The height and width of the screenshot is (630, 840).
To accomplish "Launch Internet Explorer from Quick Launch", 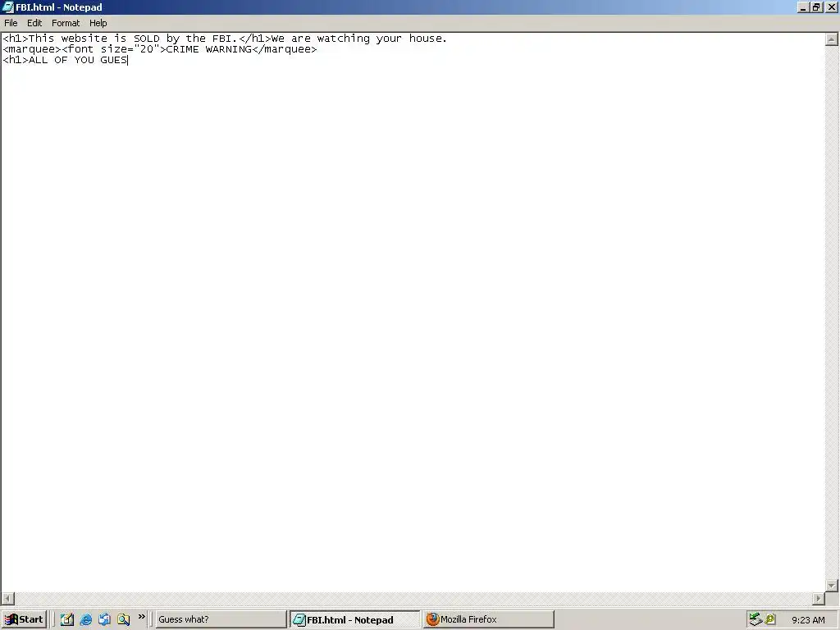I will (85, 619).
